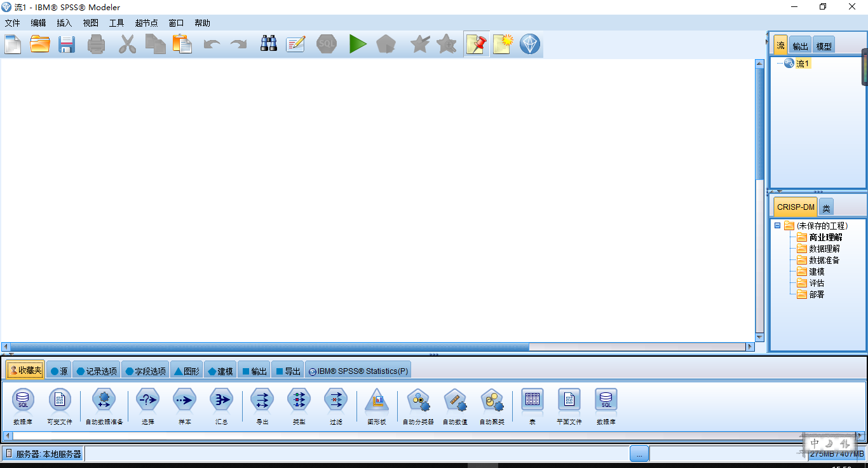Screen dimensions: 868x468
Task: Undo the last action with the left arrow icon
Action: tap(212, 45)
